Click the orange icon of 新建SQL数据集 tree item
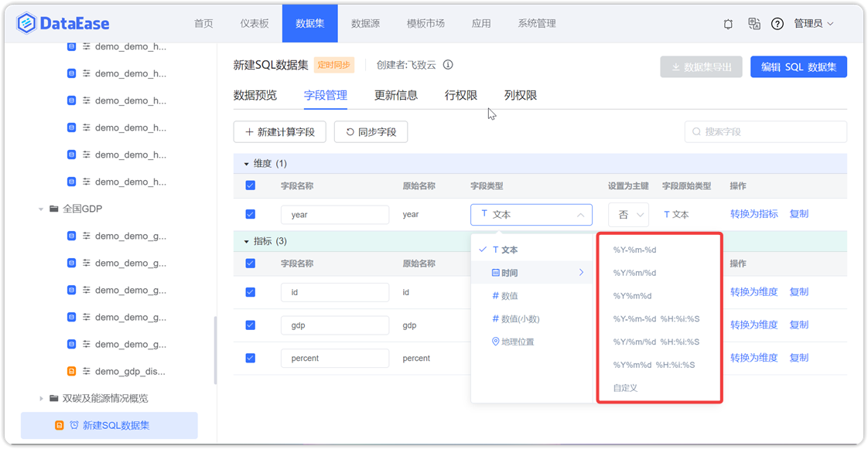The height and width of the screenshot is (449, 868). point(60,425)
